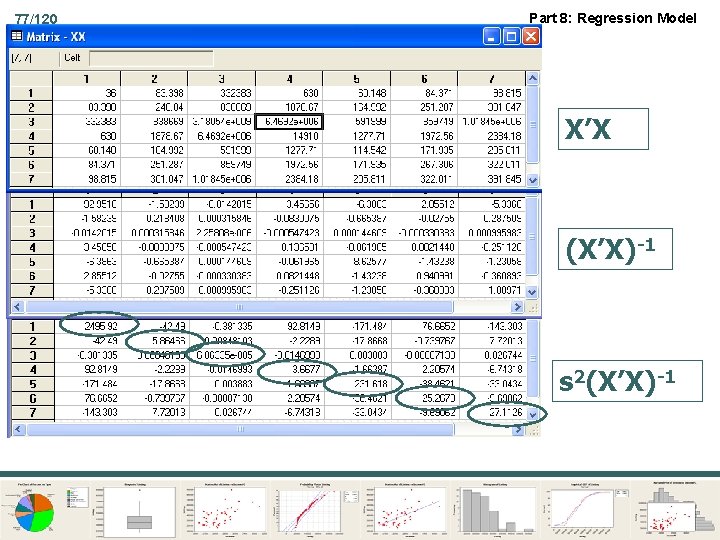Select column header 5 of XX matrix
The image size is (720, 540).
point(356,79)
